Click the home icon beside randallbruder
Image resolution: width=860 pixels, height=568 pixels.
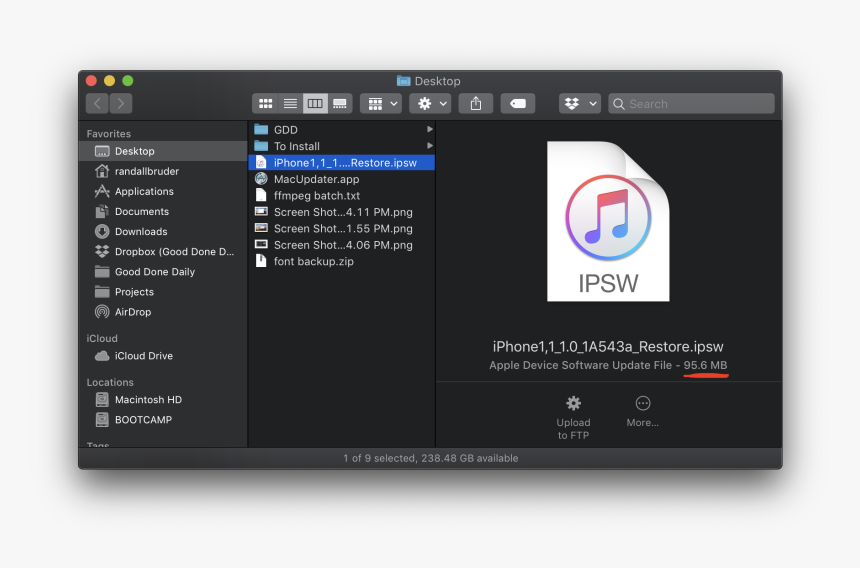102,171
